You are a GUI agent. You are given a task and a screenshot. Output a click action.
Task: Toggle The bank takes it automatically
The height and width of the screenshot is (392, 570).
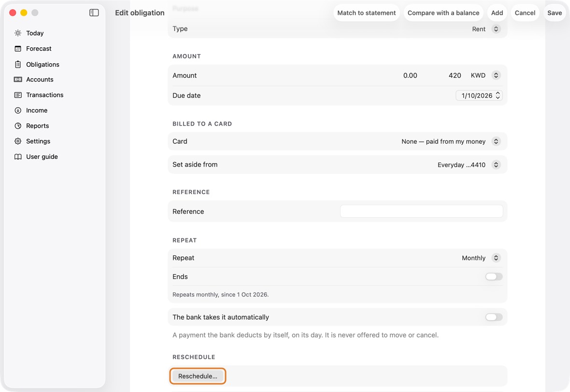point(494,317)
